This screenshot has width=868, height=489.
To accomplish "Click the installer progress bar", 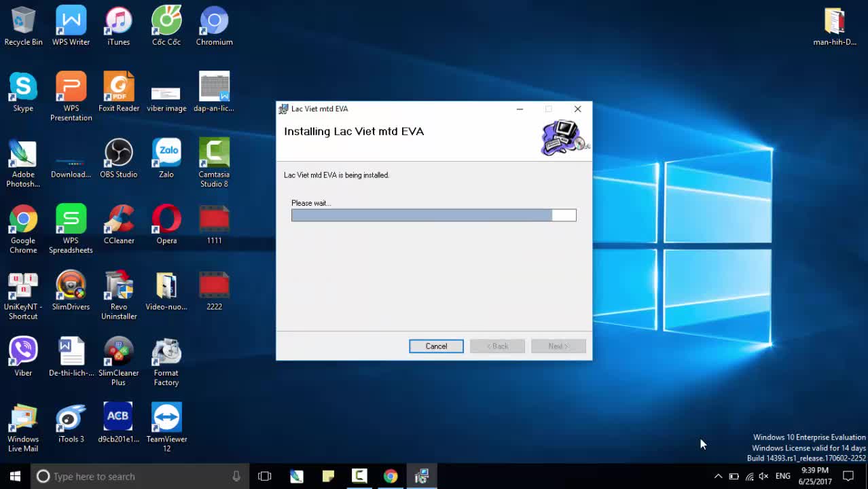I will coord(433,215).
